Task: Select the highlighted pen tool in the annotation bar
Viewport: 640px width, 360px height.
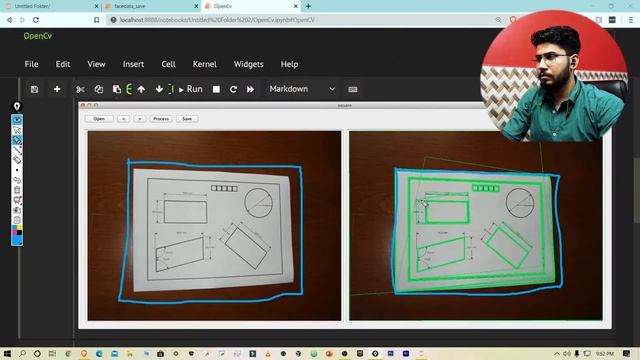Action: (17, 140)
